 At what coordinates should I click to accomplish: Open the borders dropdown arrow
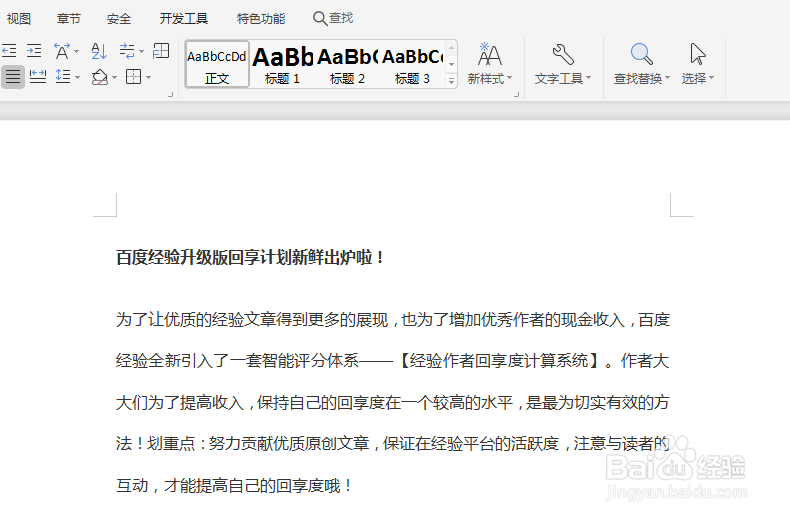point(149,78)
